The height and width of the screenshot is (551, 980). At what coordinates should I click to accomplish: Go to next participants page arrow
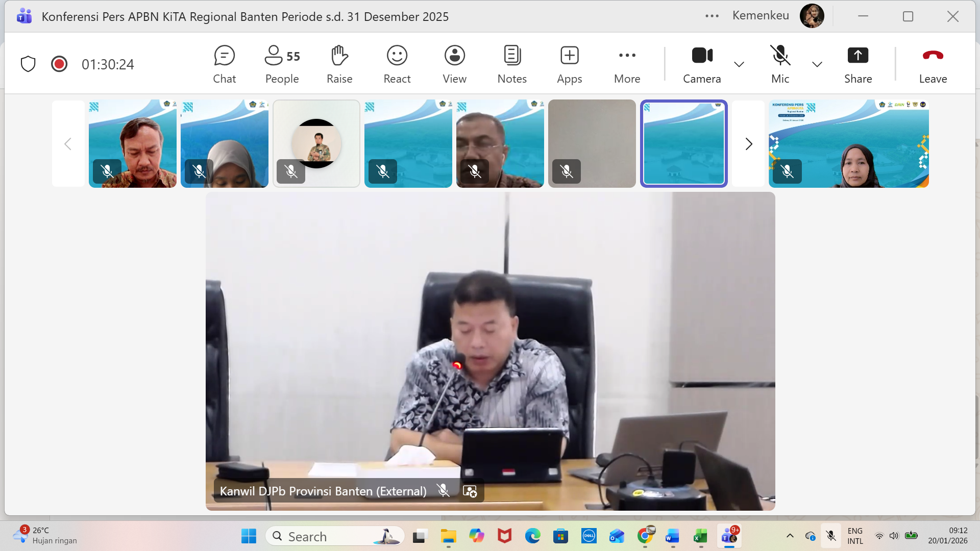(748, 144)
